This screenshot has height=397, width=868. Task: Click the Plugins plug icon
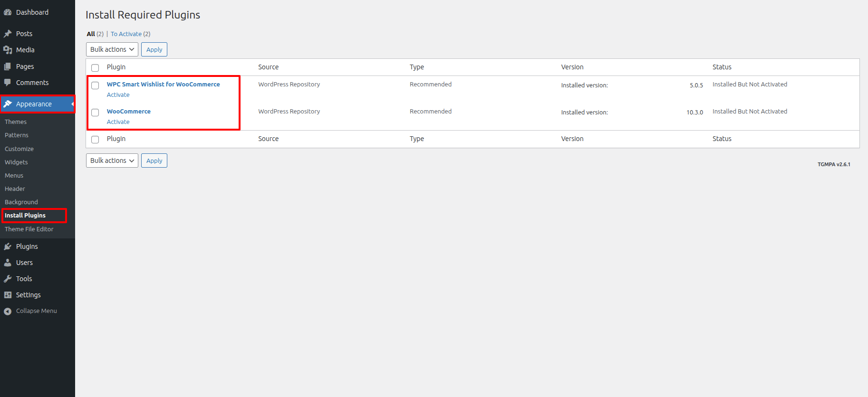tap(8, 246)
